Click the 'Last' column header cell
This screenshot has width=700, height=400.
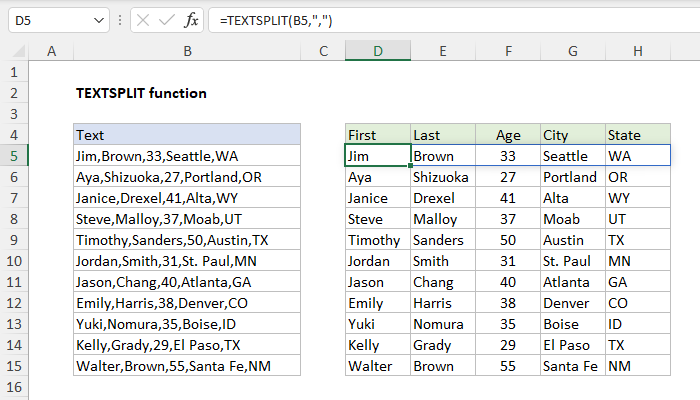click(443, 135)
